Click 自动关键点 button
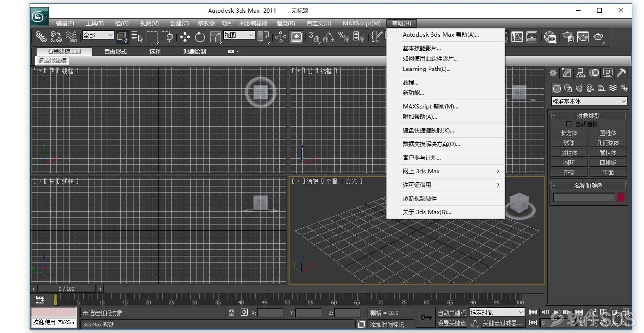This screenshot has height=333, width=644. click(452, 313)
